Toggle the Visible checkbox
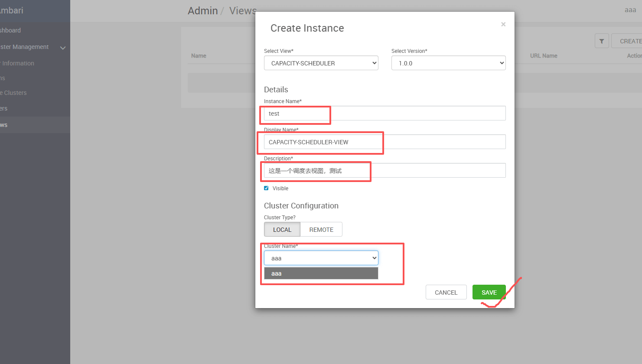The width and height of the screenshot is (642, 364). (x=266, y=188)
